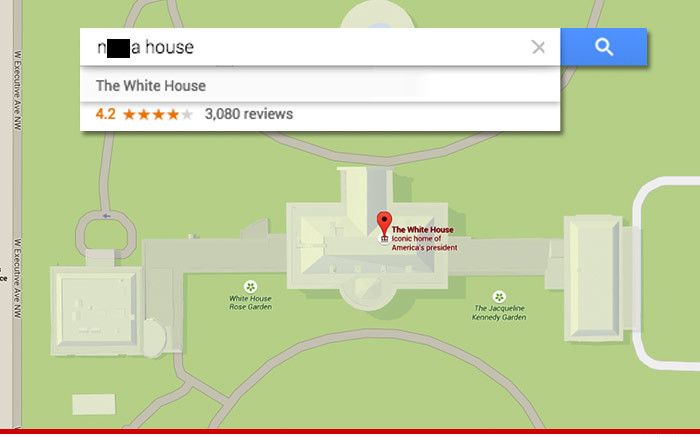Viewport: 700px width, 437px height.
Task: Select 'The White House' search suggestion
Action: [x=320, y=85]
